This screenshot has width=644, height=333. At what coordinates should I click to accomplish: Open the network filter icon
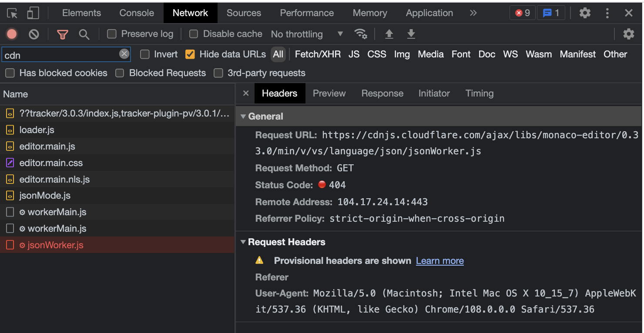click(x=62, y=34)
